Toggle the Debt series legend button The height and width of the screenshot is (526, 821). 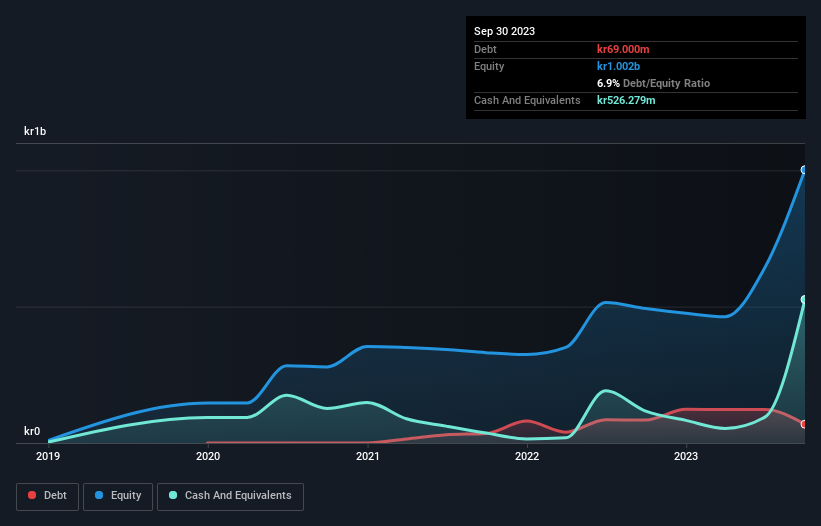pos(48,496)
